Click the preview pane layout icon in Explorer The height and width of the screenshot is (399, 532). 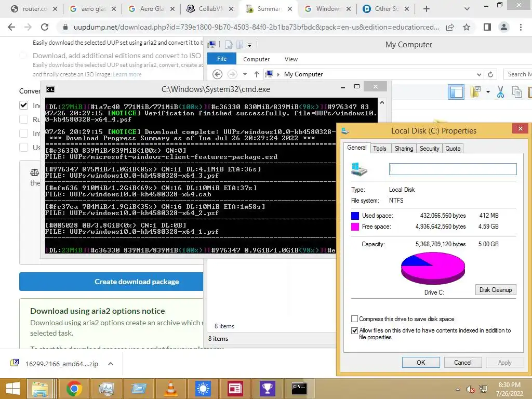pos(456,92)
